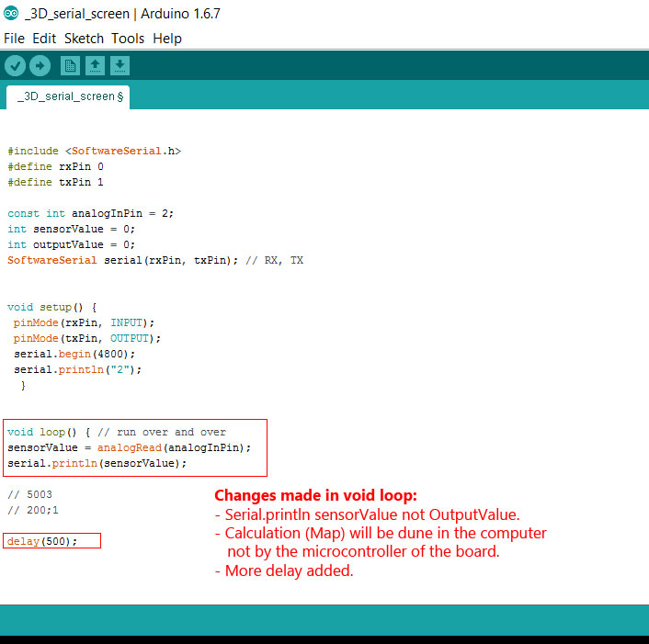
Task: Click the '// 5003' comment line
Action: click(x=29, y=494)
